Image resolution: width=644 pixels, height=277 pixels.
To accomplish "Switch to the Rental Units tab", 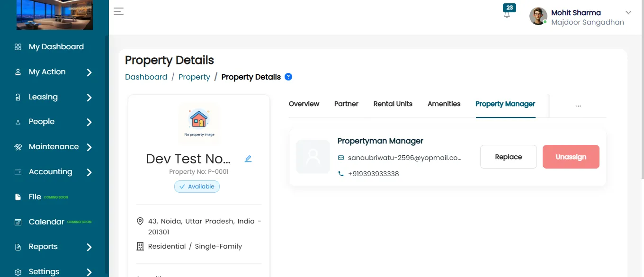I will [393, 104].
